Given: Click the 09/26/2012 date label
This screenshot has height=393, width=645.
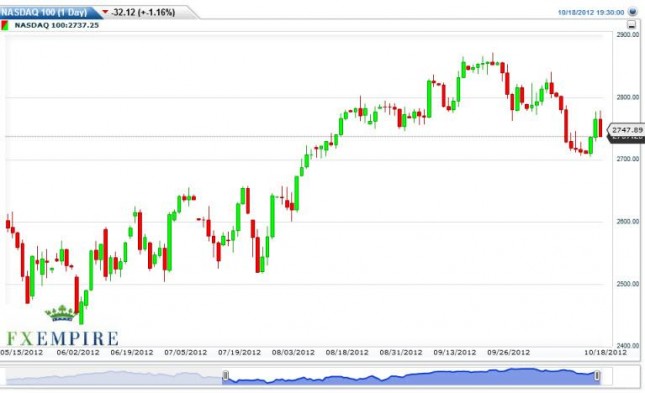Looking at the screenshot, I should click(x=508, y=352).
